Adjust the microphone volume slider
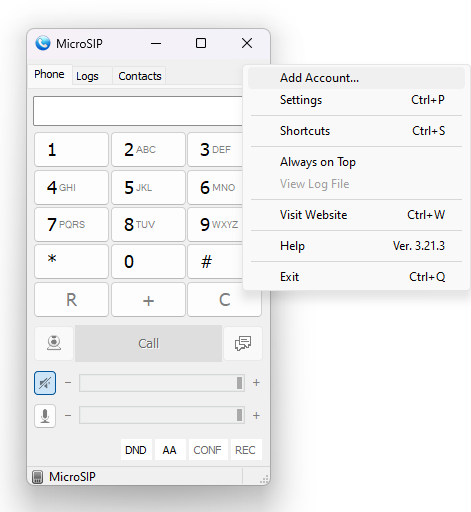Viewport: 471px width, 512px height. click(x=162, y=415)
